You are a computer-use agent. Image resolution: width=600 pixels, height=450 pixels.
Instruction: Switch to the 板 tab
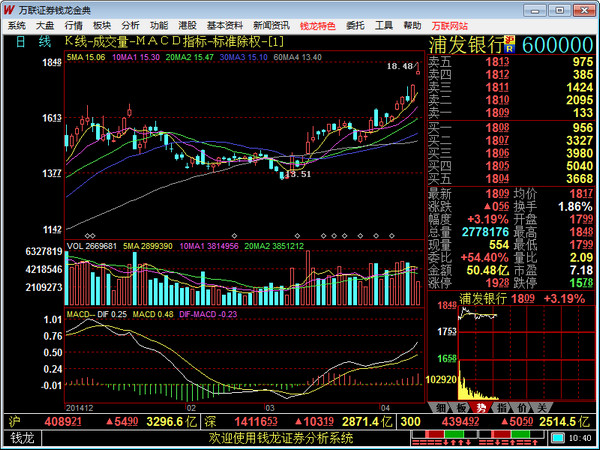460,408
